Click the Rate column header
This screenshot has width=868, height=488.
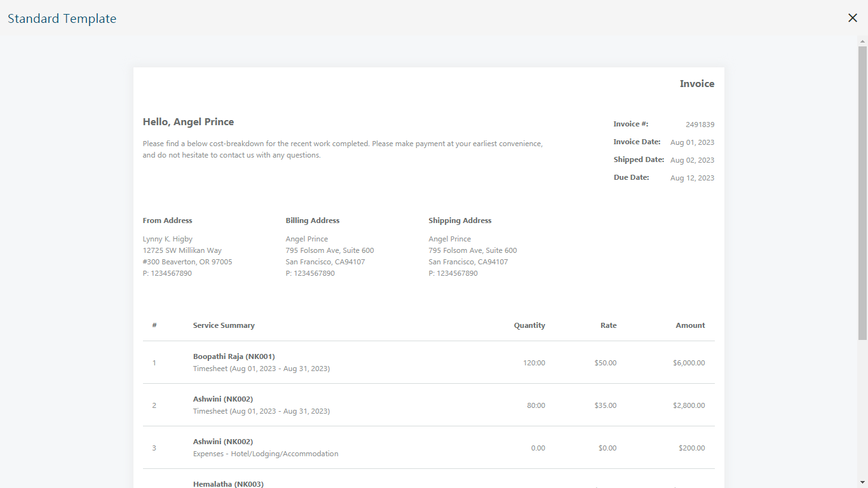[609, 325]
